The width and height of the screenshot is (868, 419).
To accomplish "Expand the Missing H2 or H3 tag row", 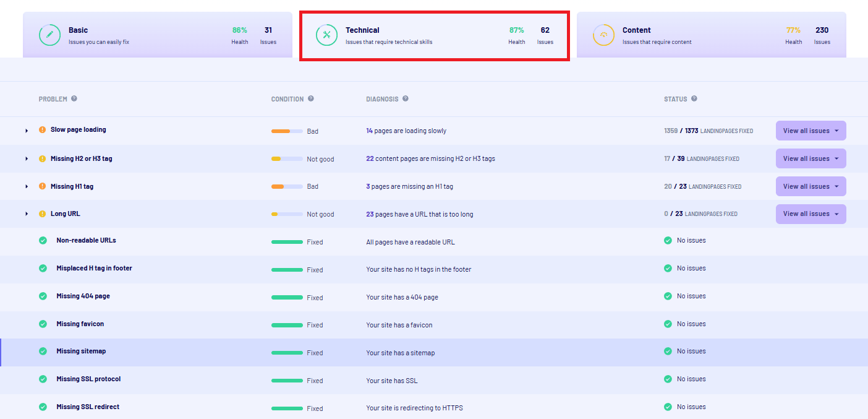I will tap(27, 159).
